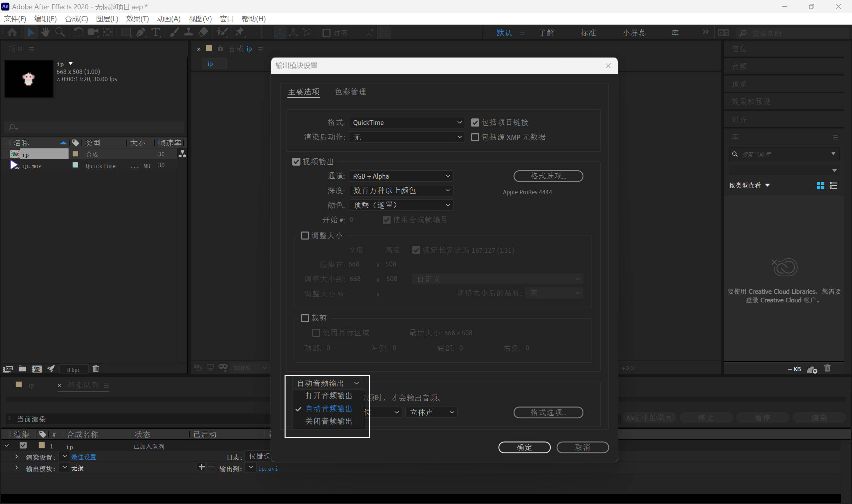The width and height of the screenshot is (852, 504).
Task: Enable the 裁剪 checkbox
Action: [x=305, y=318]
